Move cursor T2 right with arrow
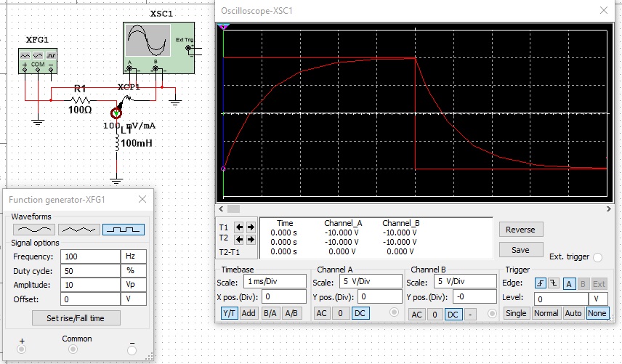The width and height of the screenshot is (622, 364). point(251,238)
